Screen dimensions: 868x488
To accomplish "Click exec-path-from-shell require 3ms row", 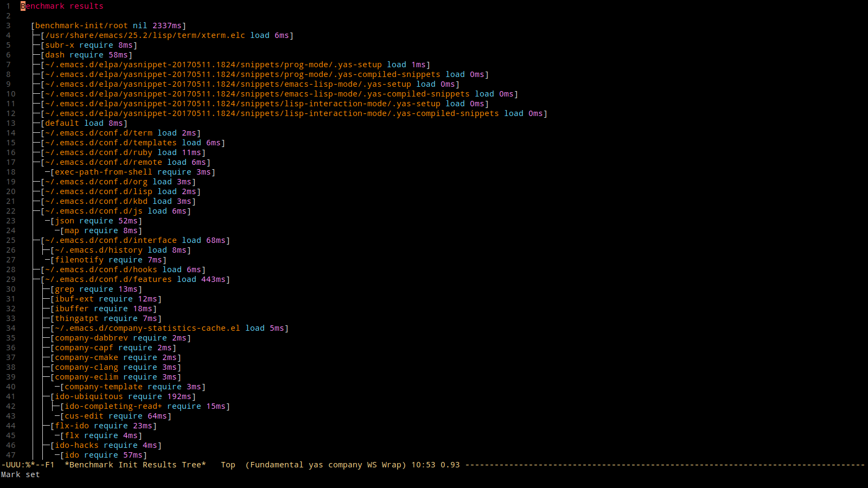I will click(133, 172).
